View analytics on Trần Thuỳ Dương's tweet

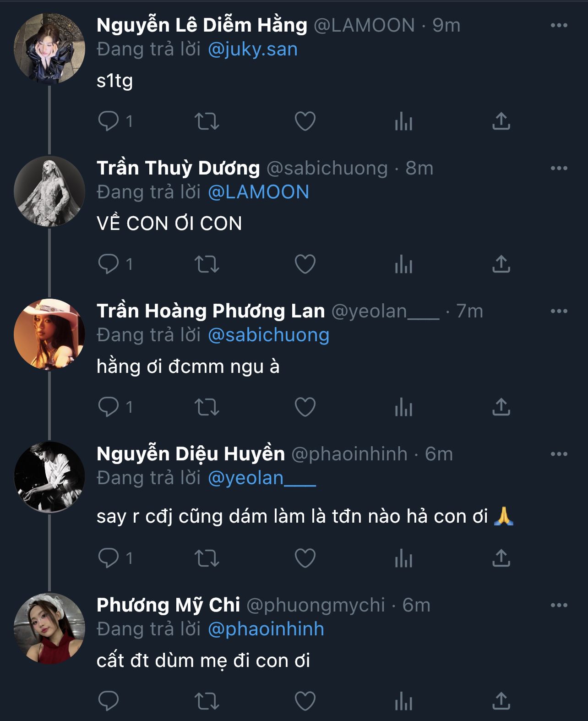pyautogui.click(x=403, y=264)
